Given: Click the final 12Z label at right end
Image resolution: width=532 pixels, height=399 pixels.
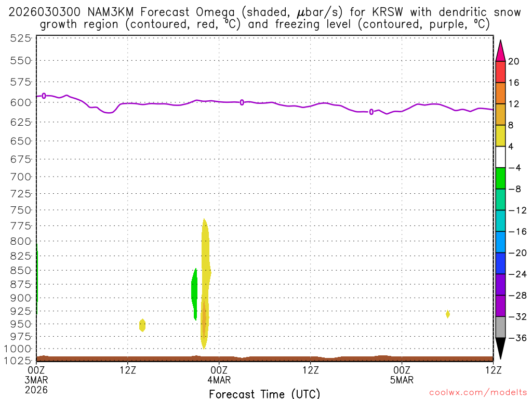Looking at the screenshot, I should pos(494,370).
